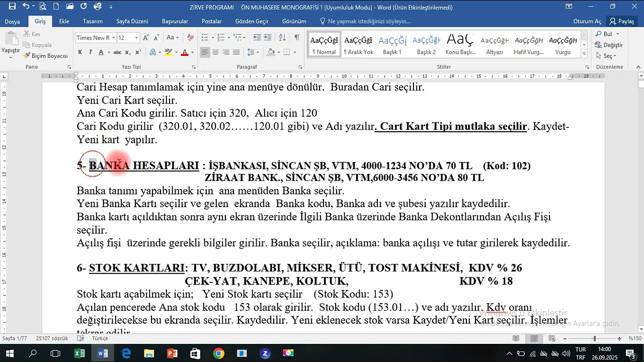Open the Text Effects glowing A icon
Image resolution: width=644 pixels, height=362 pixels.
153,52
